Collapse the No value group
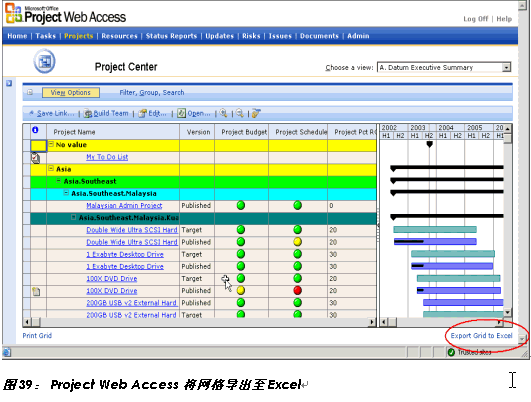The image size is (531, 402). [51, 144]
